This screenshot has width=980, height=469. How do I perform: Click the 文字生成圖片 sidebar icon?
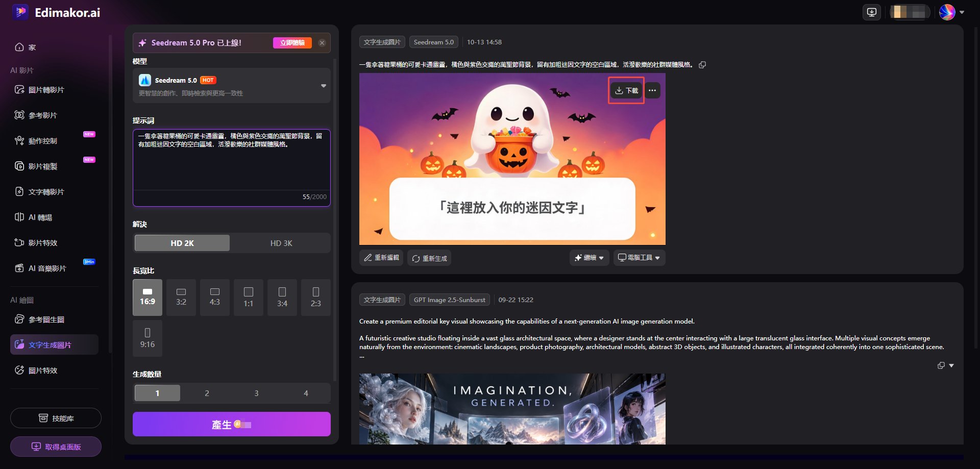19,344
